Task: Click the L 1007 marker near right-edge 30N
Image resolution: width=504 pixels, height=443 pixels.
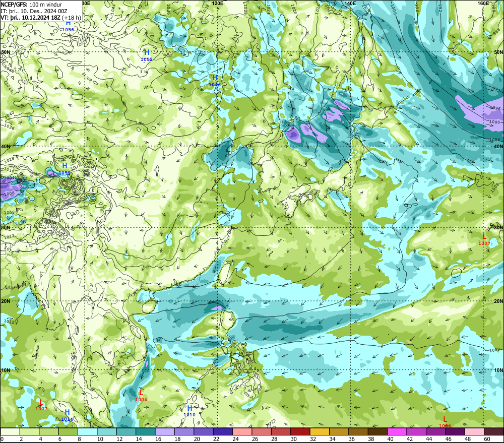Action: pos(484,239)
